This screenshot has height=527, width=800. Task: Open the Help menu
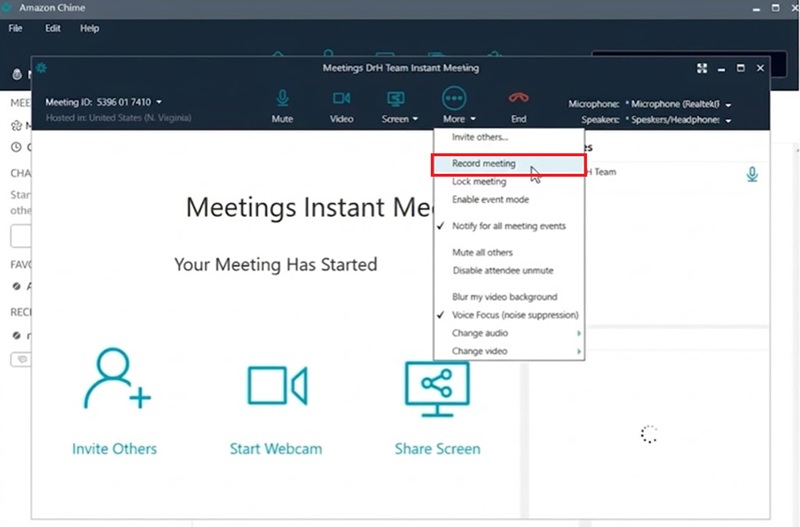(x=89, y=28)
